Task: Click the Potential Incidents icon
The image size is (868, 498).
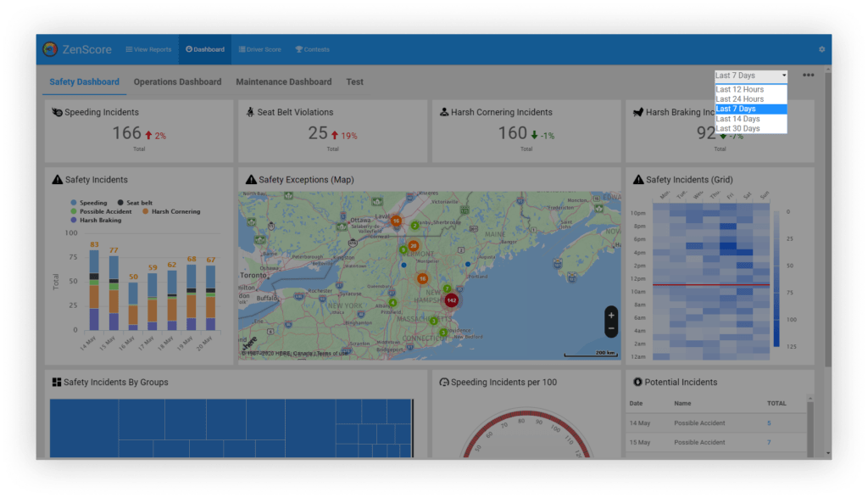Action: [x=637, y=383]
